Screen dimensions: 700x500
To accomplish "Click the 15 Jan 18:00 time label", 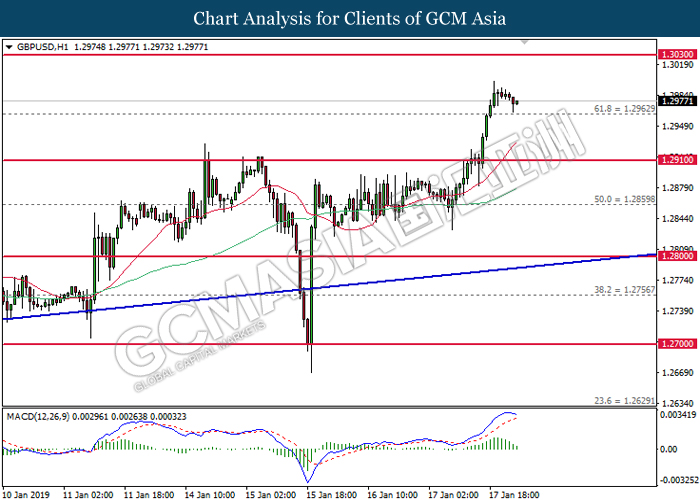I will [332, 495].
